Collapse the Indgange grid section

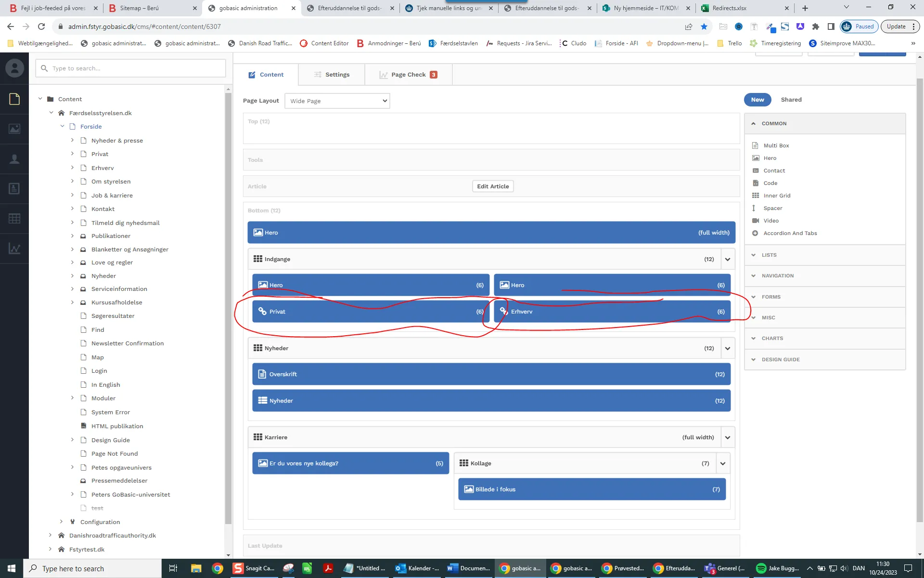click(x=727, y=259)
